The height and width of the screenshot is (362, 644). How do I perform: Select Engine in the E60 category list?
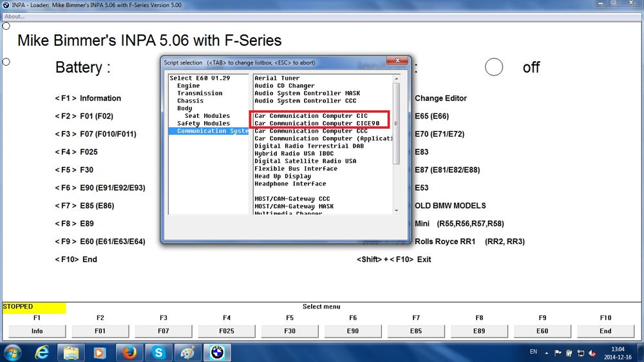(x=189, y=86)
